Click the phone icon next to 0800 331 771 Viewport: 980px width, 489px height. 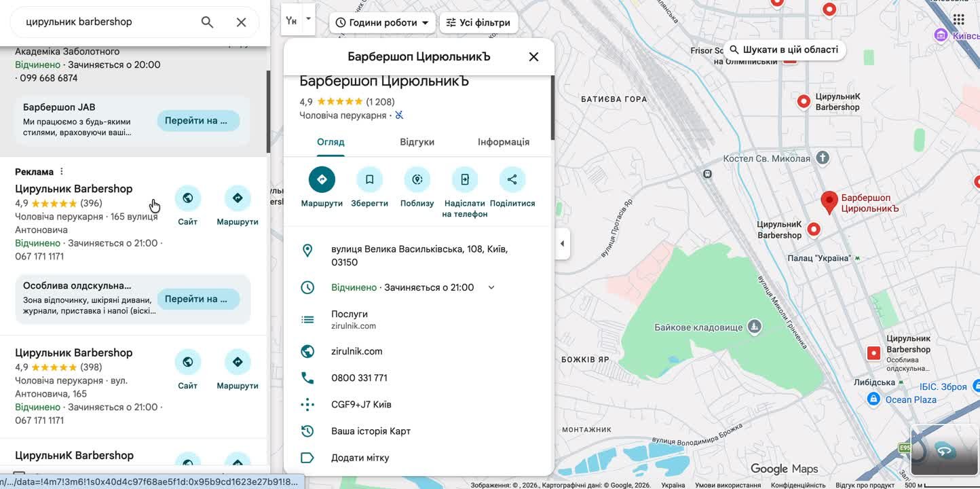coord(307,378)
